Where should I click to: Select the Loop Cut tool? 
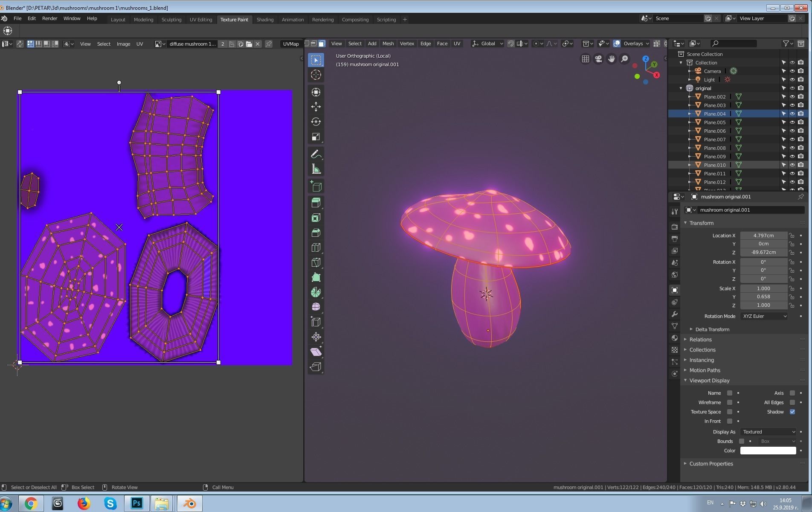316,248
